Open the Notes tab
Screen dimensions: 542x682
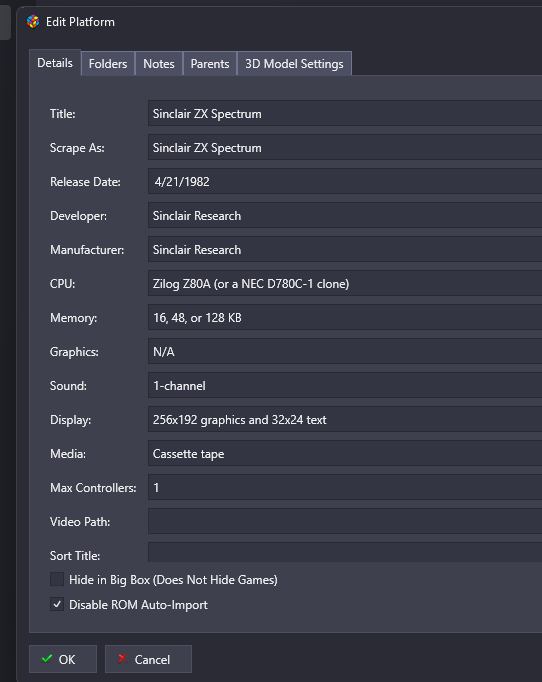click(159, 64)
